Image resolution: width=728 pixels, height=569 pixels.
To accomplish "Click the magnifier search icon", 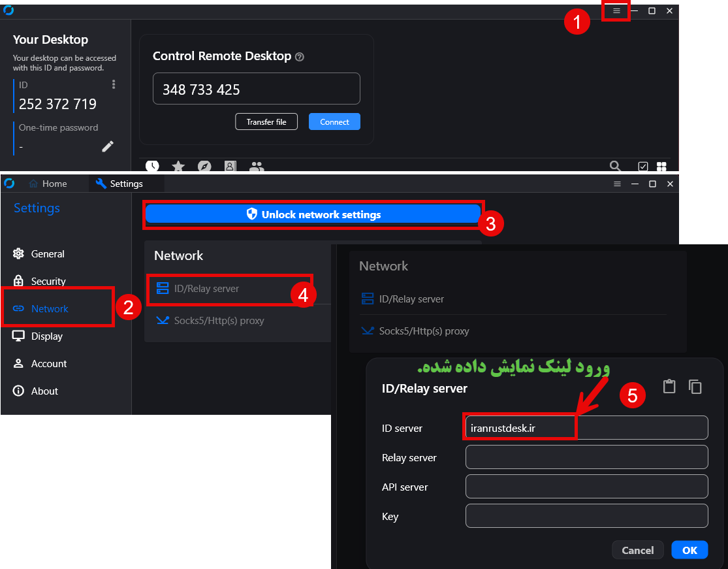I will (615, 166).
